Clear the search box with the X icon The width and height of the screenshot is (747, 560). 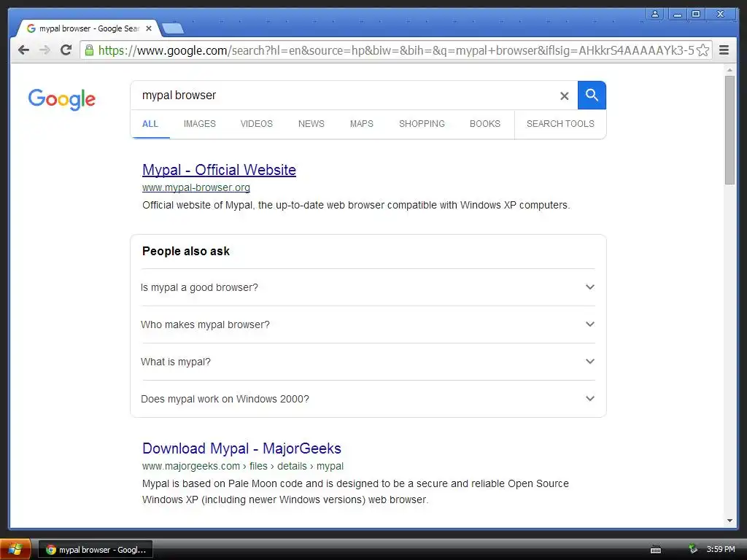click(x=565, y=96)
